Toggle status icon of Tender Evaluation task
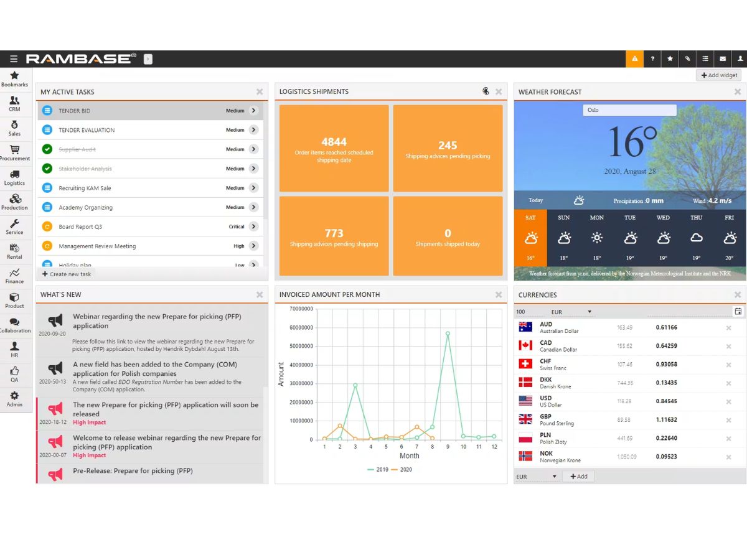The height and width of the screenshot is (560, 747). click(x=47, y=130)
